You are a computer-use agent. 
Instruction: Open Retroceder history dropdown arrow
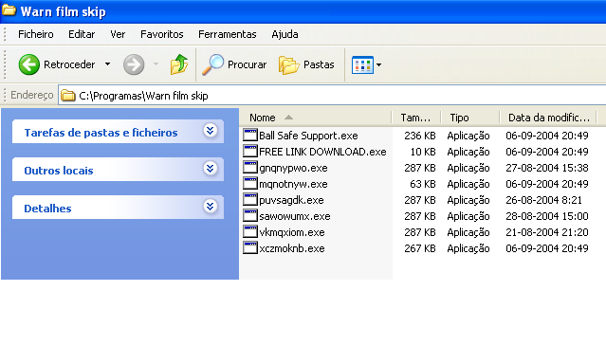point(107,64)
